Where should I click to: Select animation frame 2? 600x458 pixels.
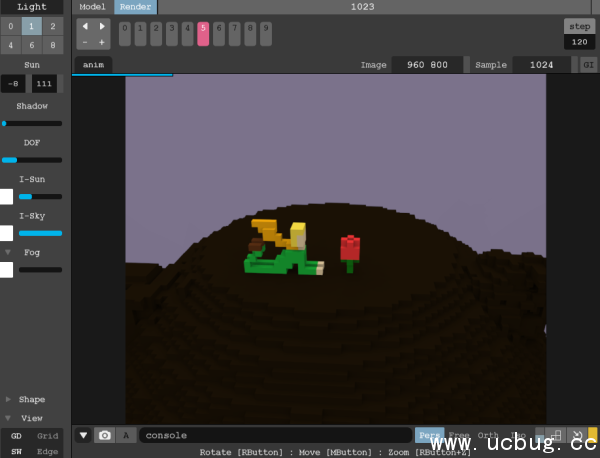click(x=156, y=34)
